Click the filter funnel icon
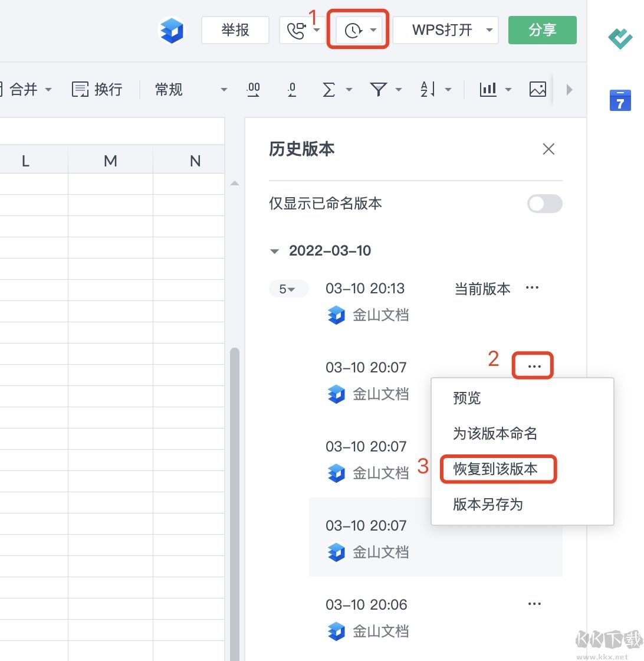This screenshot has height=661, width=644. [378, 89]
